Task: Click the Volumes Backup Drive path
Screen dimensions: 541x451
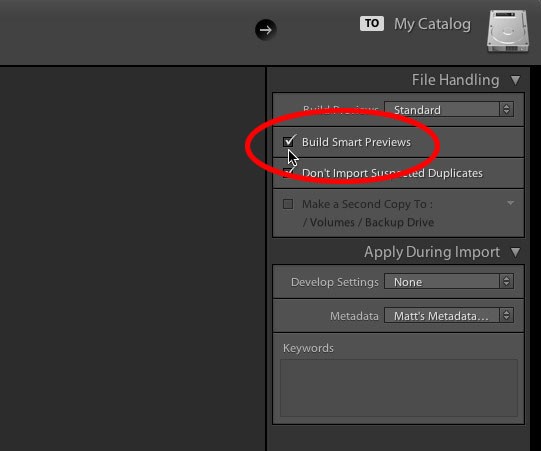Action: [x=368, y=222]
